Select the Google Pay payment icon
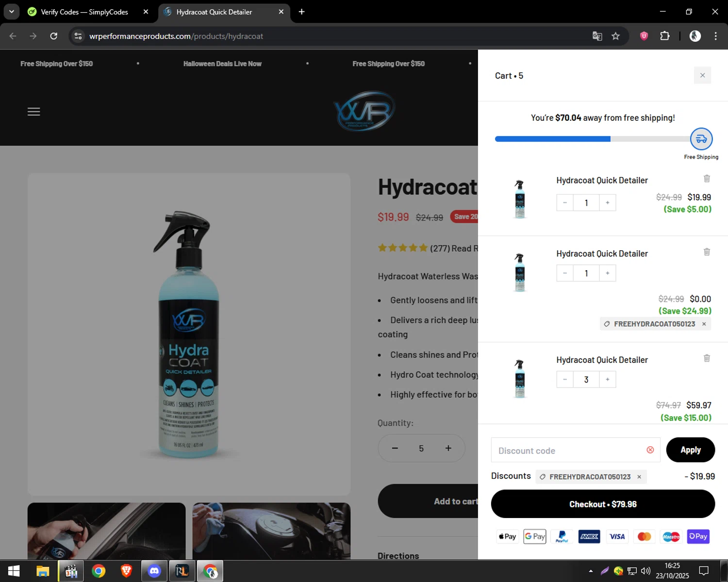728x582 pixels. (x=535, y=536)
